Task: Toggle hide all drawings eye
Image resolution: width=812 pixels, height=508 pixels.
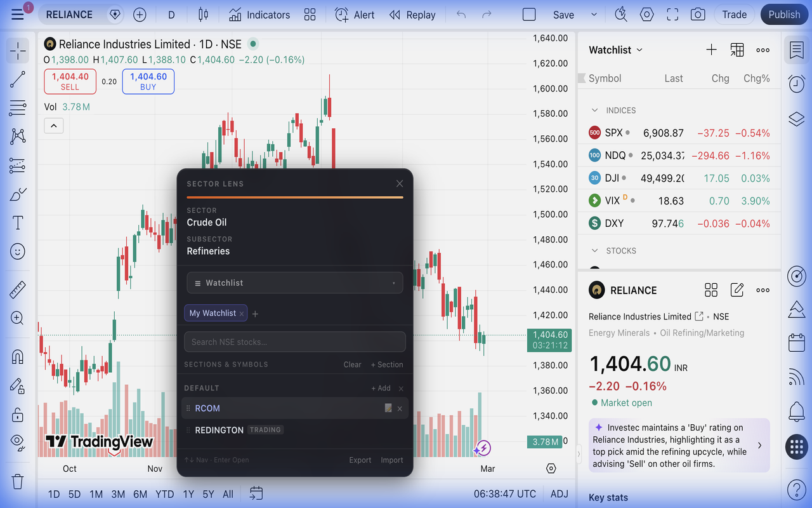Action: click(18, 442)
